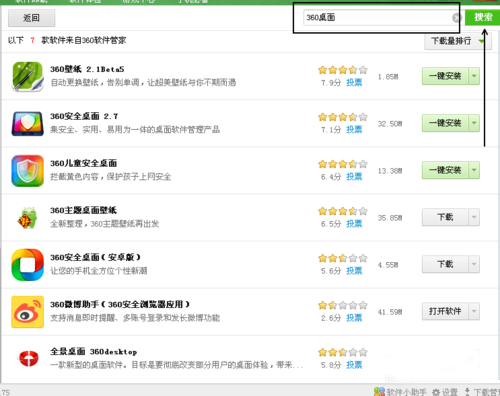The height and width of the screenshot is (396, 500).
Task: Go back with the 返回 button
Action: coord(31,18)
